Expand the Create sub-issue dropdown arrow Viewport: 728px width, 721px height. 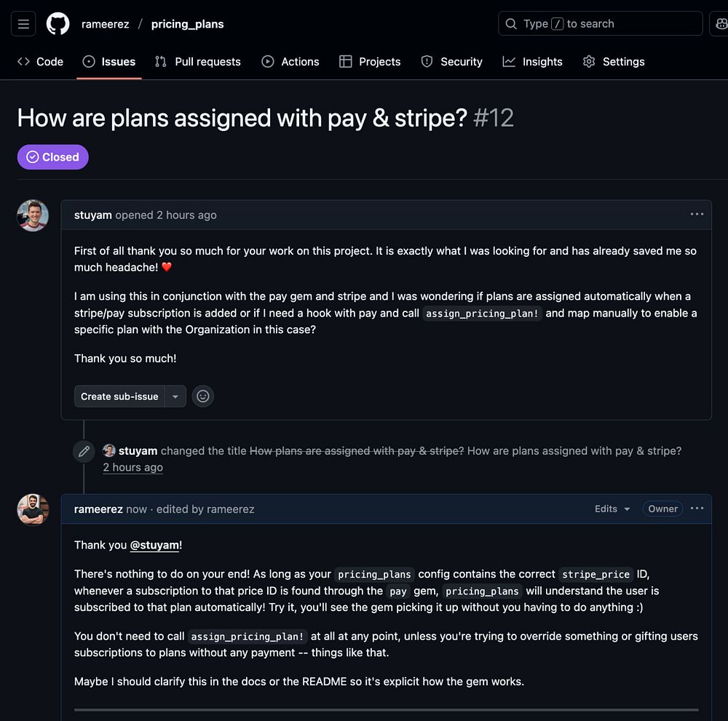point(175,397)
